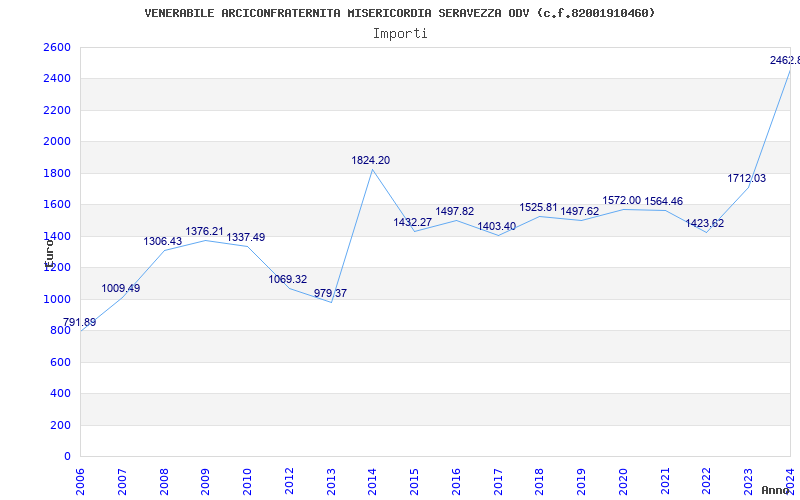Click the y-axis tick 0
The height and width of the screenshot is (500, 800).
(67, 457)
